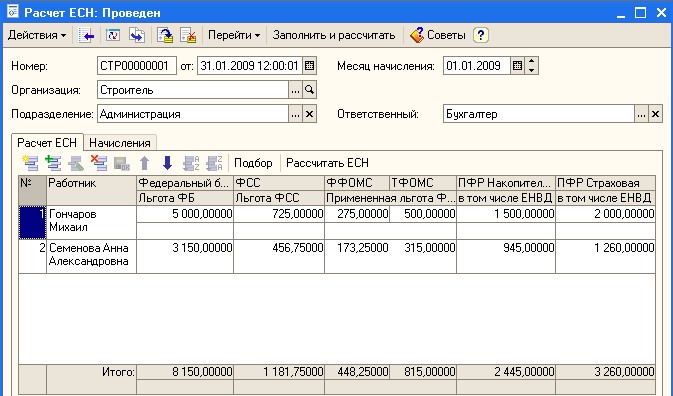
Task: Click the ФСС column header
Action: pyautogui.click(x=279, y=183)
